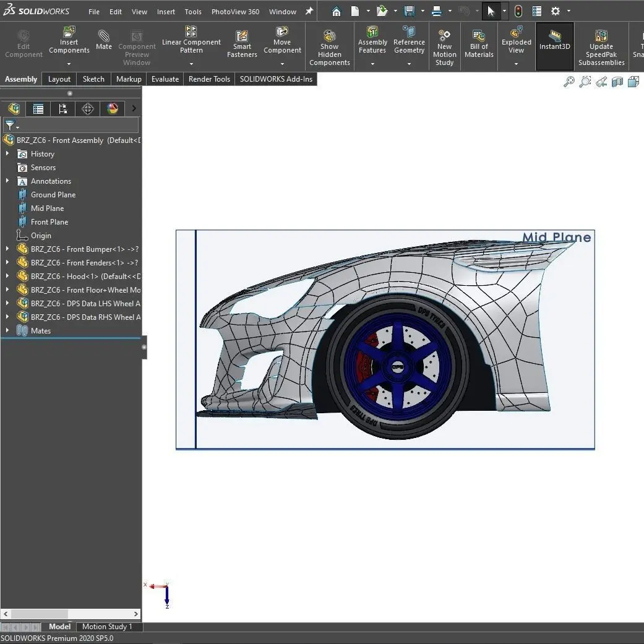The image size is (644, 644).
Task: Switch to the Motion Study 1 tab
Action: point(107,627)
